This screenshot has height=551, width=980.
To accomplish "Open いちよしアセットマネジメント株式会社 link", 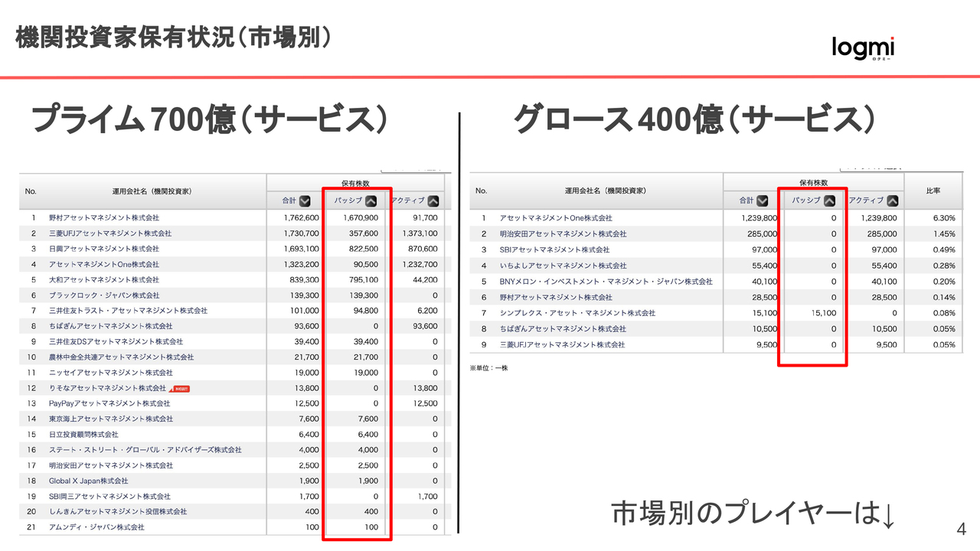I will [x=563, y=266].
